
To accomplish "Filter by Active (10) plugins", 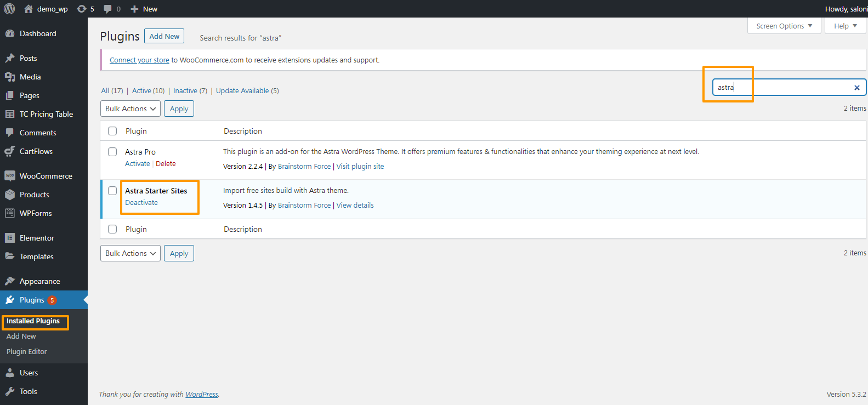I will click(148, 91).
